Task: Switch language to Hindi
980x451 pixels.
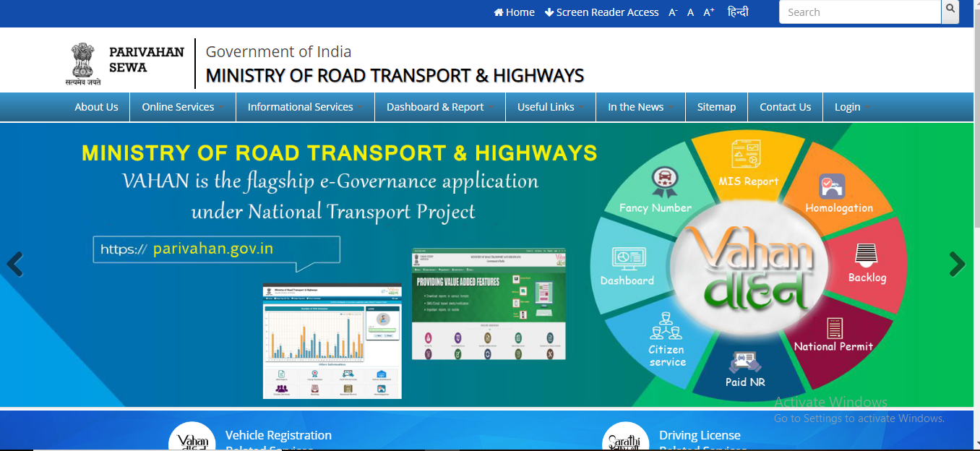Action: coord(738,12)
